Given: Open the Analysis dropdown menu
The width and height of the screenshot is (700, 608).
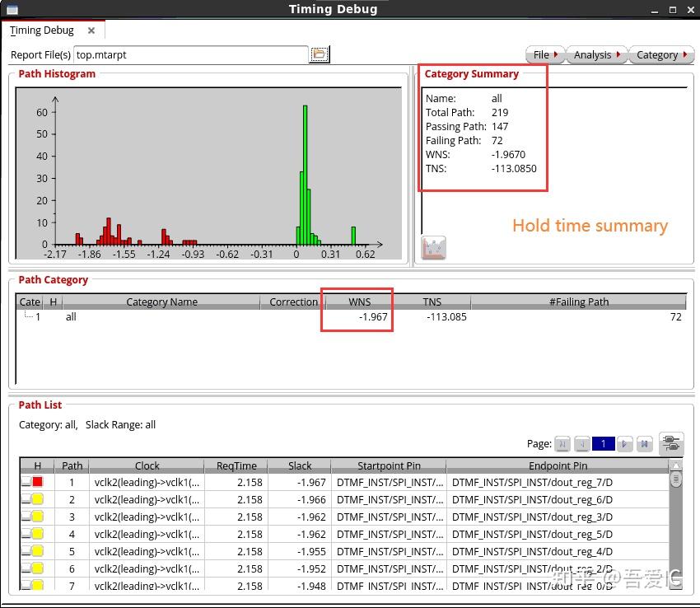Looking at the screenshot, I should tap(596, 55).
